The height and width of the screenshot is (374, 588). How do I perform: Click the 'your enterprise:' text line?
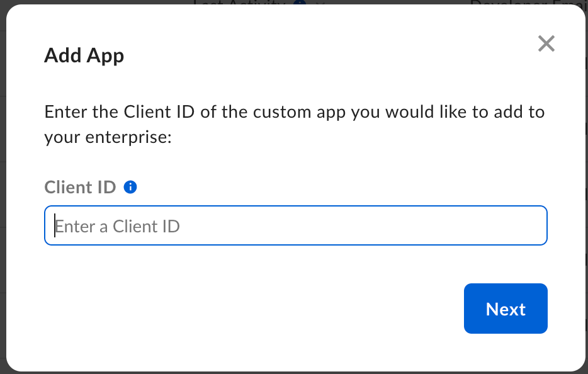point(108,137)
